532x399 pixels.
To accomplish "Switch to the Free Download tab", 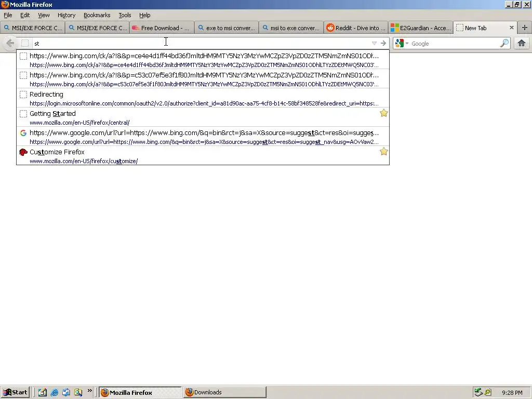I will (x=162, y=28).
